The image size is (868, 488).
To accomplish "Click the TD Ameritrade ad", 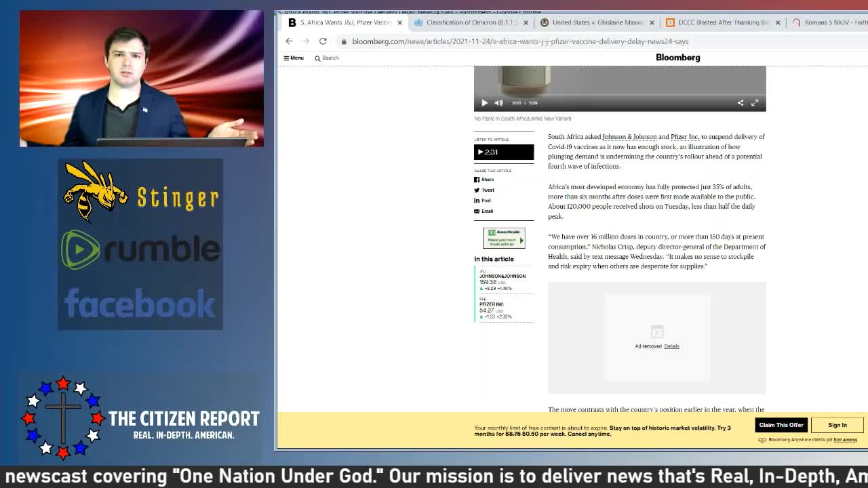I will [504, 238].
